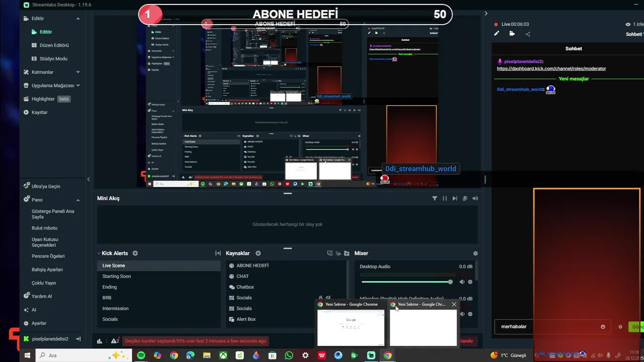This screenshot has width=644, height=362.
Task: Open Mixer advanced audio settings gear
Action: click(475, 253)
